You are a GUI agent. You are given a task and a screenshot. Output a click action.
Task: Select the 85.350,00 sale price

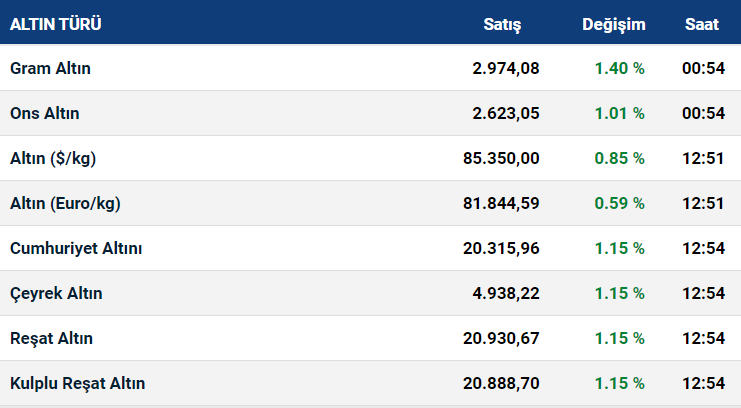501,158
